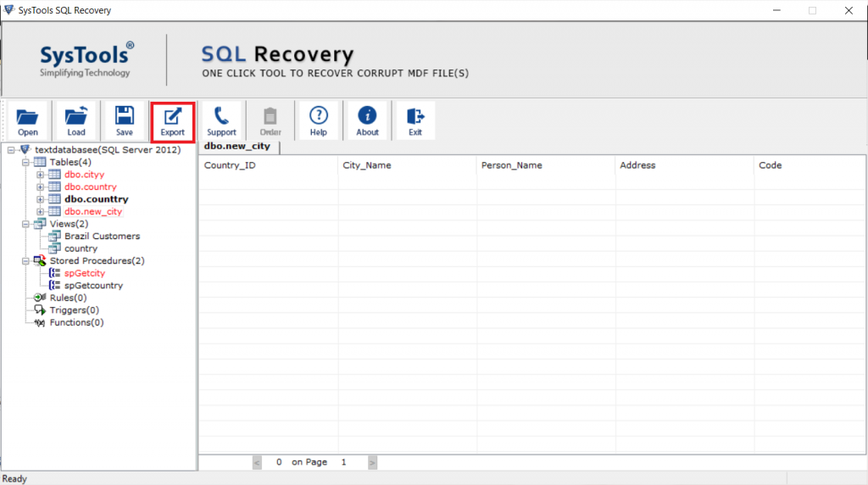Collapse the Tables(4) tree node

click(x=25, y=162)
